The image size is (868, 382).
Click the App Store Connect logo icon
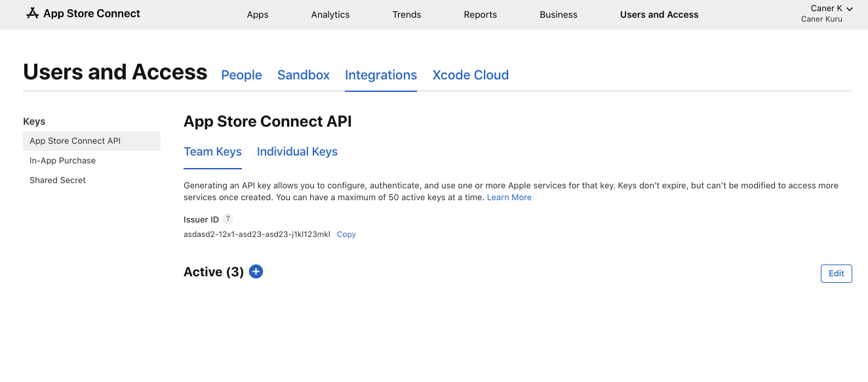pyautogui.click(x=32, y=13)
